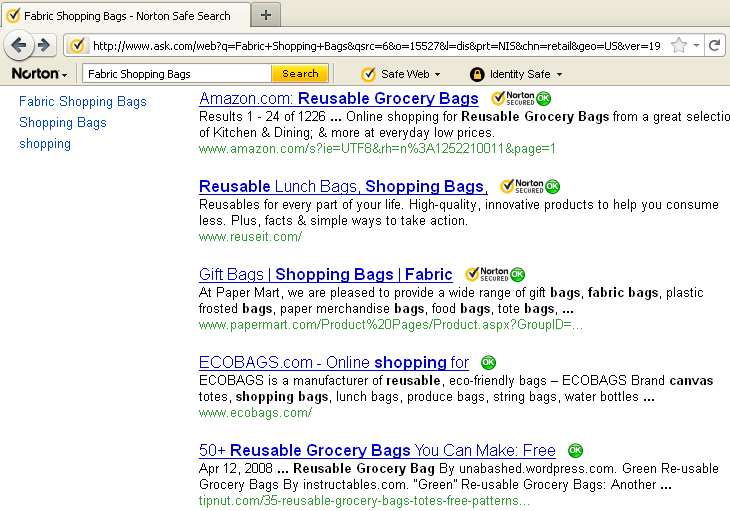730x511 pixels.
Task: Click green OK icon beside Amazon result
Action: (x=543, y=98)
